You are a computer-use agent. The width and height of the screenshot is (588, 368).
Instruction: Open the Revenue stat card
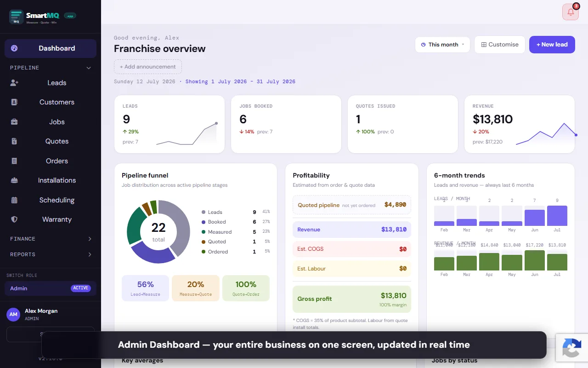[520, 124]
